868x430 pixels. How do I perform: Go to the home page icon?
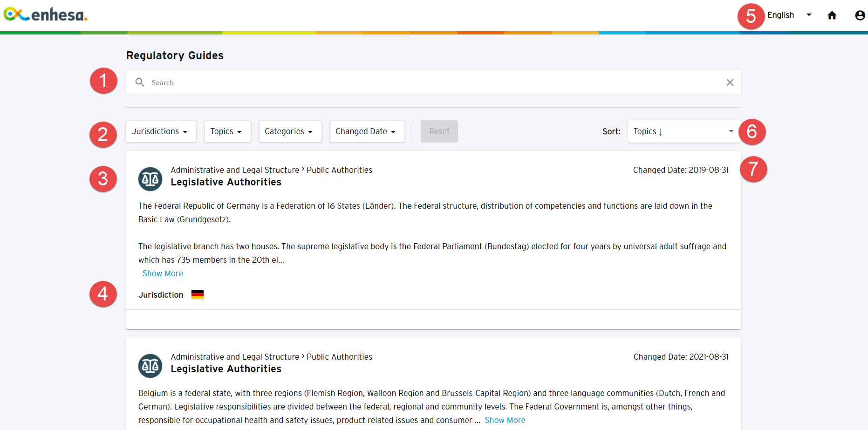(x=832, y=15)
